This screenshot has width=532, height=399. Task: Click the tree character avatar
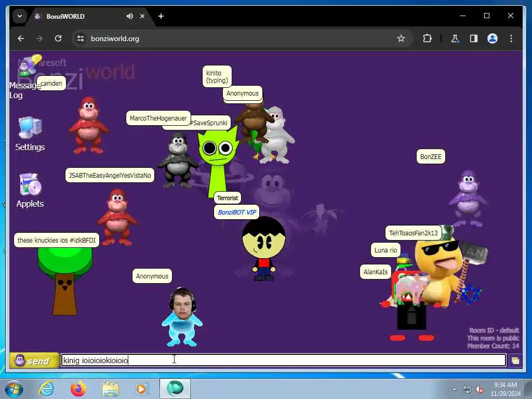(65, 281)
